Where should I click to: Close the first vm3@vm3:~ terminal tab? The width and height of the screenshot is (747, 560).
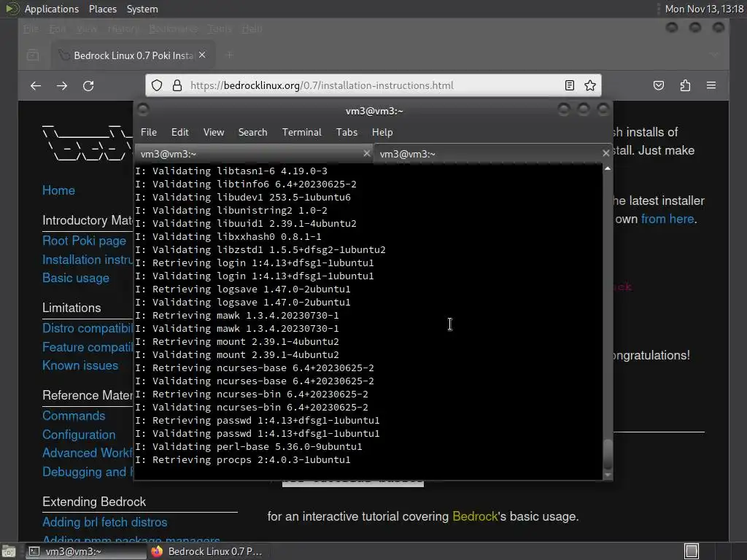[366, 153]
